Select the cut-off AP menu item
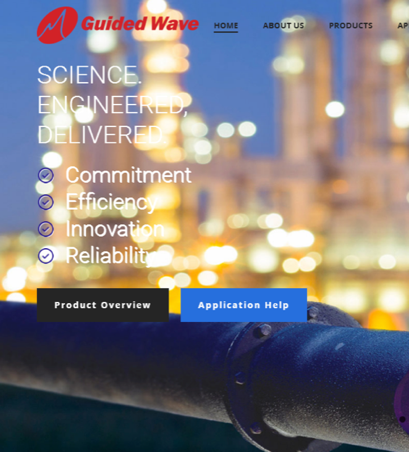409x452 pixels. click(403, 25)
